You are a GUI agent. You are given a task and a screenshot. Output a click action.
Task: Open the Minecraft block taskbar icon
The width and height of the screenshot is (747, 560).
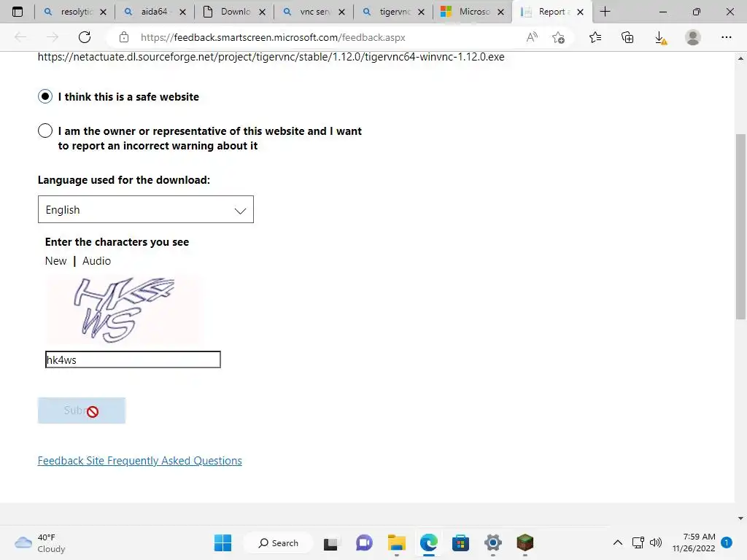coord(525,542)
